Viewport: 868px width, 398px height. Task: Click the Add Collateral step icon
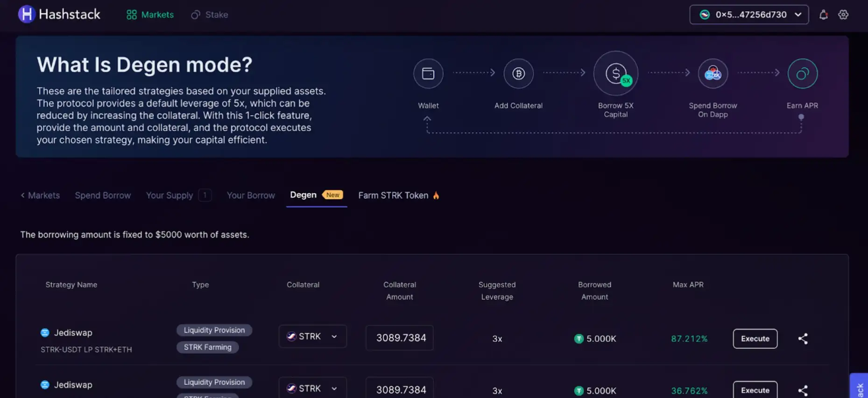518,74
